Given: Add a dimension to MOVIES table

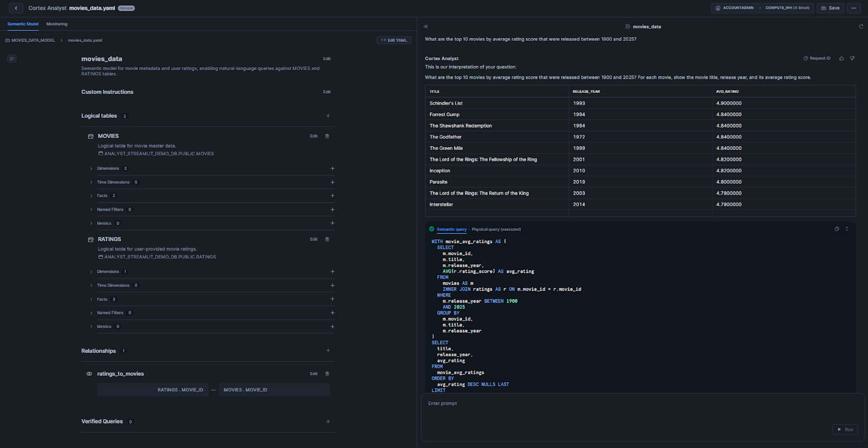Looking at the screenshot, I should point(333,168).
